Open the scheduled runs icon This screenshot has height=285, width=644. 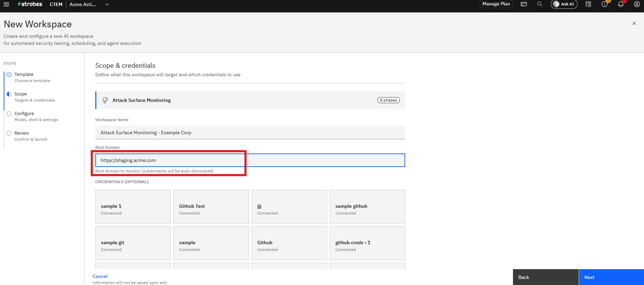pos(588,4)
